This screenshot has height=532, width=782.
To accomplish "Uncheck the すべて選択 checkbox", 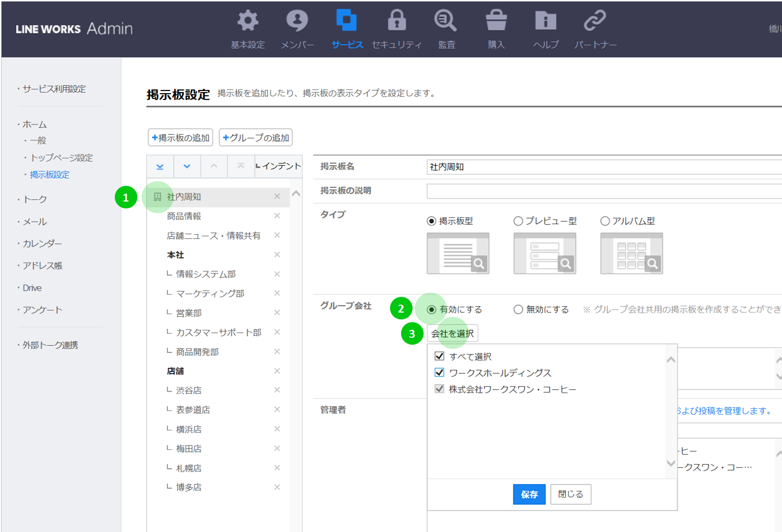I will coord(439,356).
